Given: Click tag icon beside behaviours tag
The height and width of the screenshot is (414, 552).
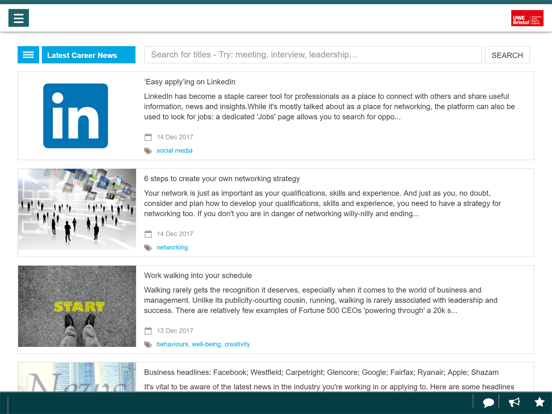Looking at the screenshot, I should [148, 344].
